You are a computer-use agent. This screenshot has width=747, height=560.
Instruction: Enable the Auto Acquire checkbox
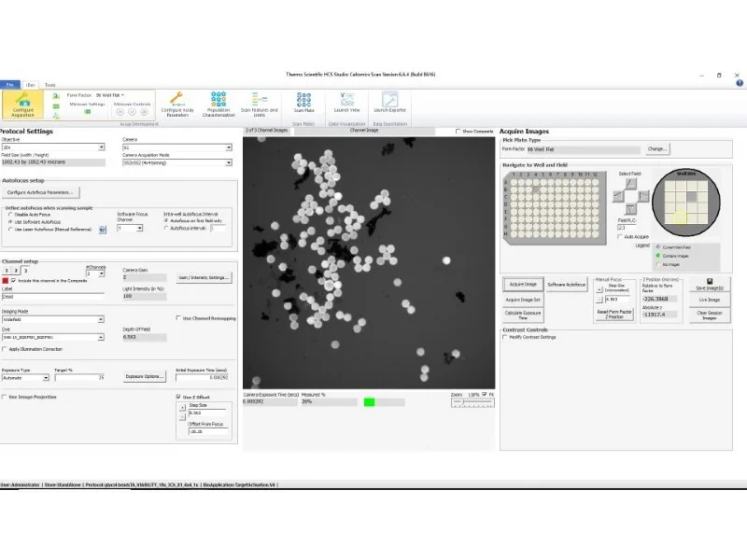click(x=621, y=236)
